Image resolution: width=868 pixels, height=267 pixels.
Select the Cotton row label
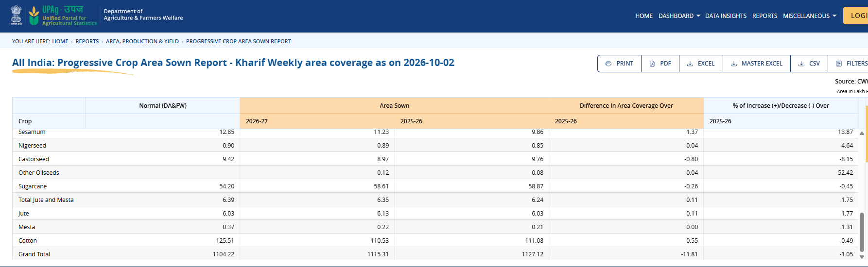click(28, 241)
